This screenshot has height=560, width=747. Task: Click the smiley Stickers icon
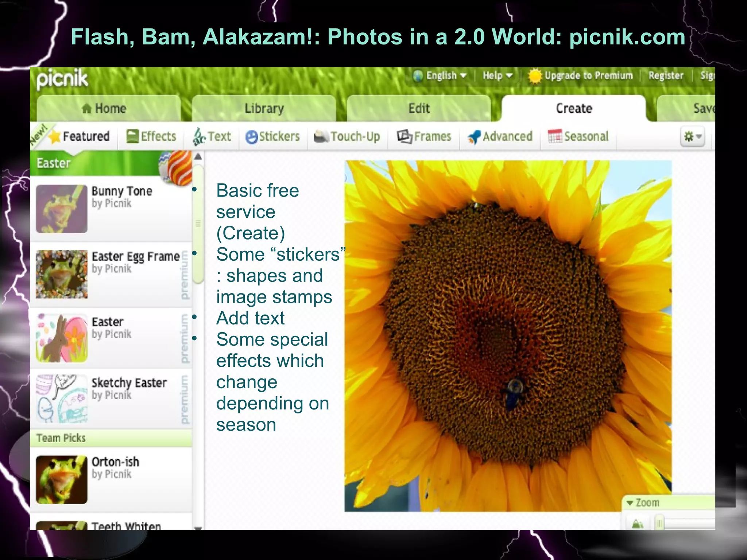(x=251, y=137)
